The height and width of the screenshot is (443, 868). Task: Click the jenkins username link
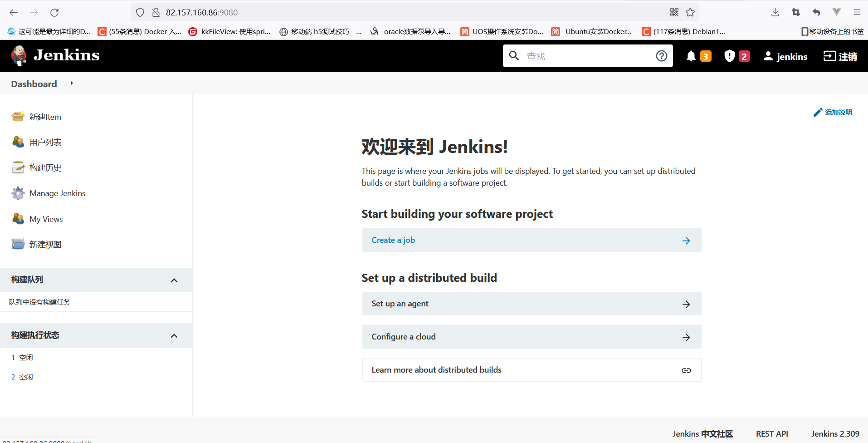pos(792,57)
